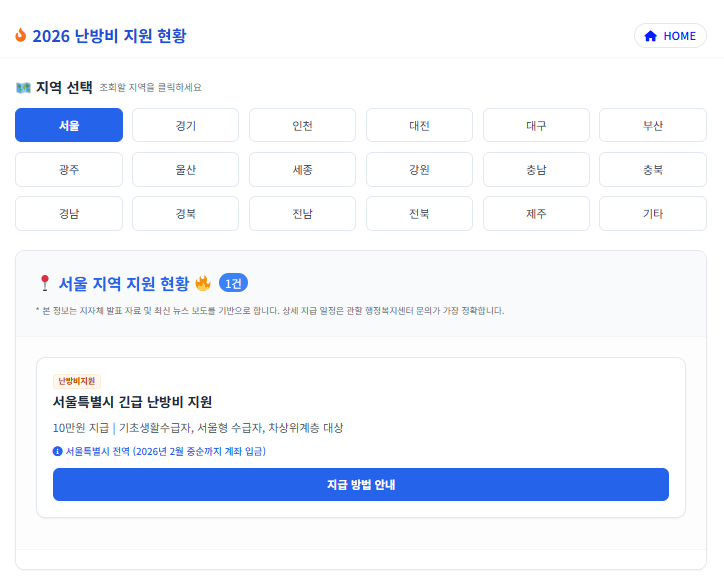Click the 난방비지원 tag label
The width and height of the screenshot is (724, 583).
click(77, 381)
